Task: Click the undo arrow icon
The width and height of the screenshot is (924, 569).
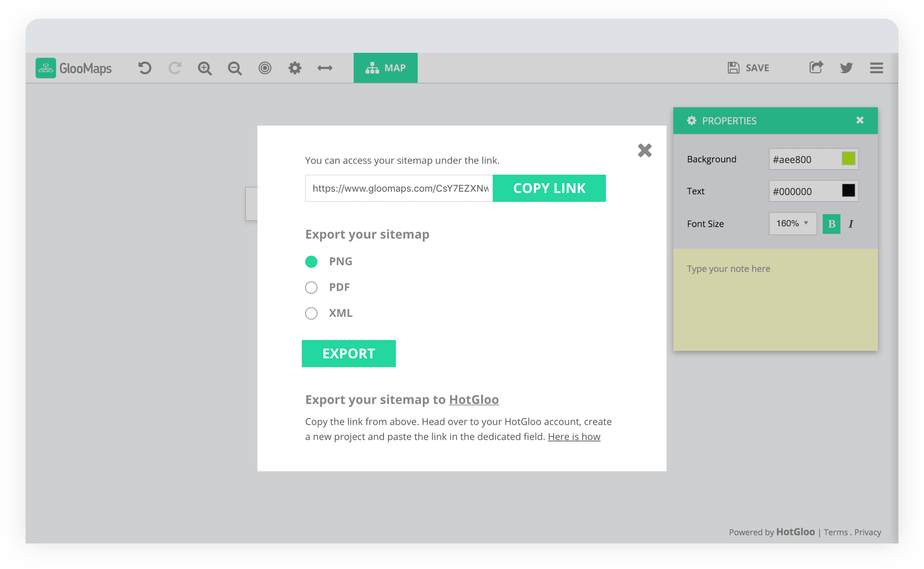Action: click(145, 68)
